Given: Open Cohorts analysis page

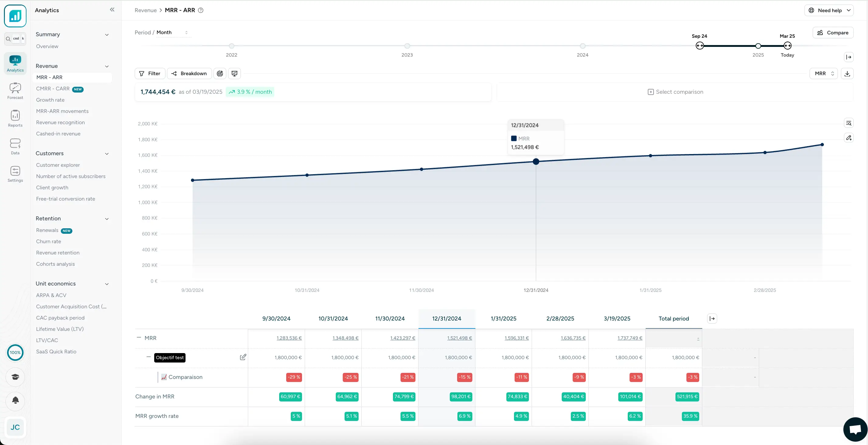Looking at the screenshot, I should [x=55, y=264].
